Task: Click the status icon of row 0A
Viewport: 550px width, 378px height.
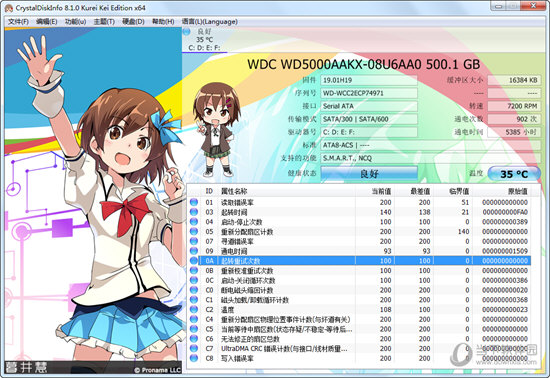Action: (x=194, y=261)
